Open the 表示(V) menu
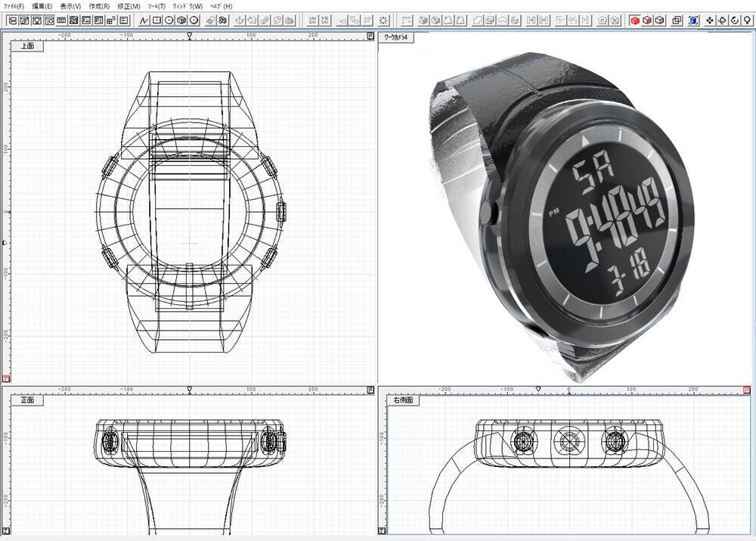Screen dimensions: 756x541 70,6
